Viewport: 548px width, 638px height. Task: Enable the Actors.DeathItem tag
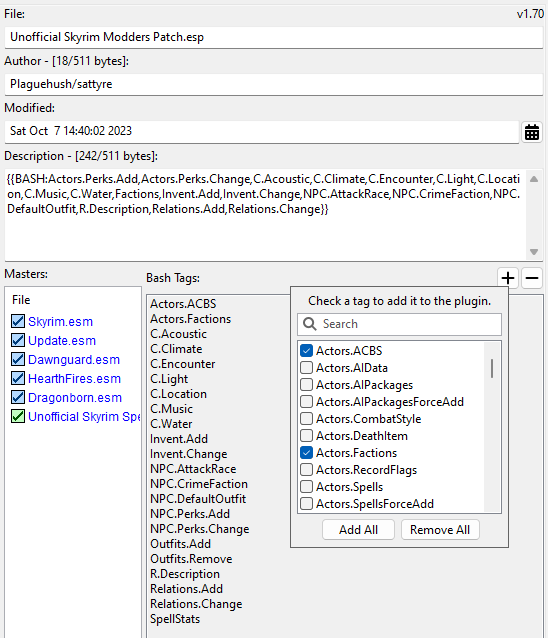pyautogui.click(x=306, y=436)
